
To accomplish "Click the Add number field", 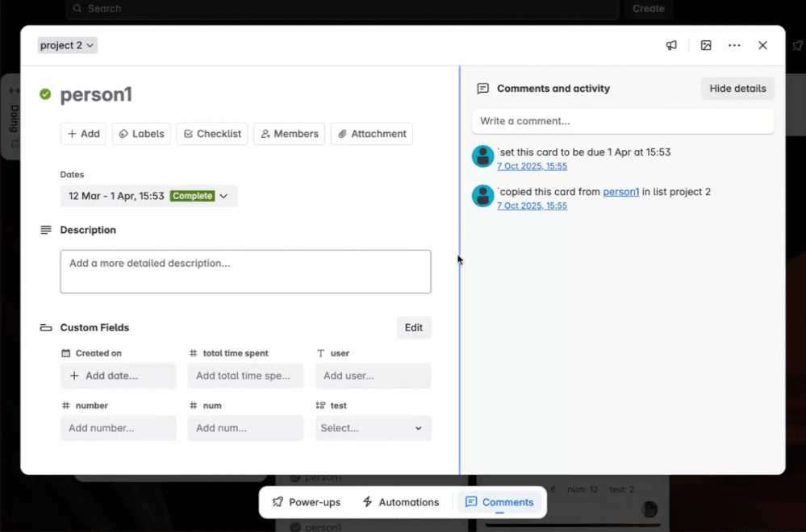I will click(x=119, y=428).
